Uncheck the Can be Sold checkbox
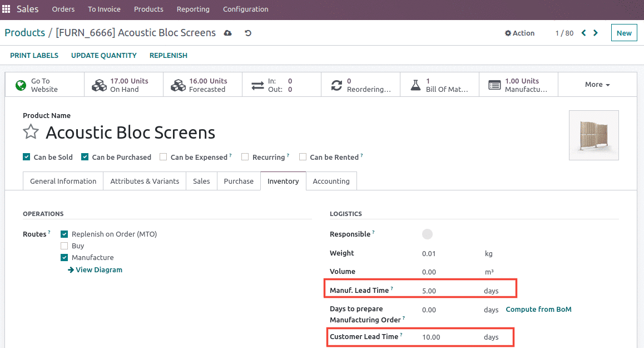Screen dimensions: 644x348 26,157
